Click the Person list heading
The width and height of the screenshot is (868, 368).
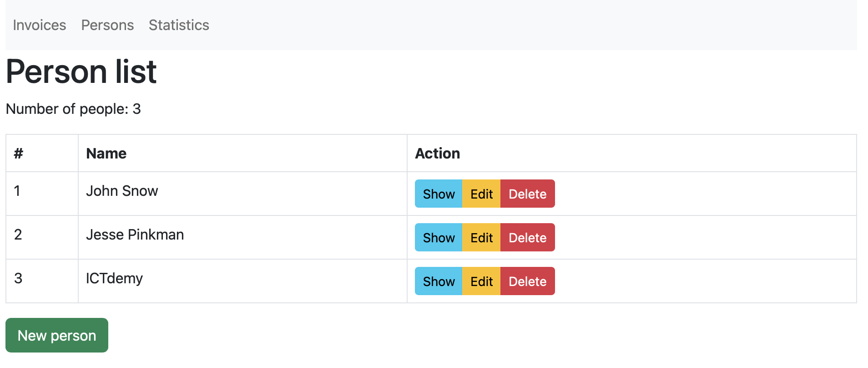81,72
